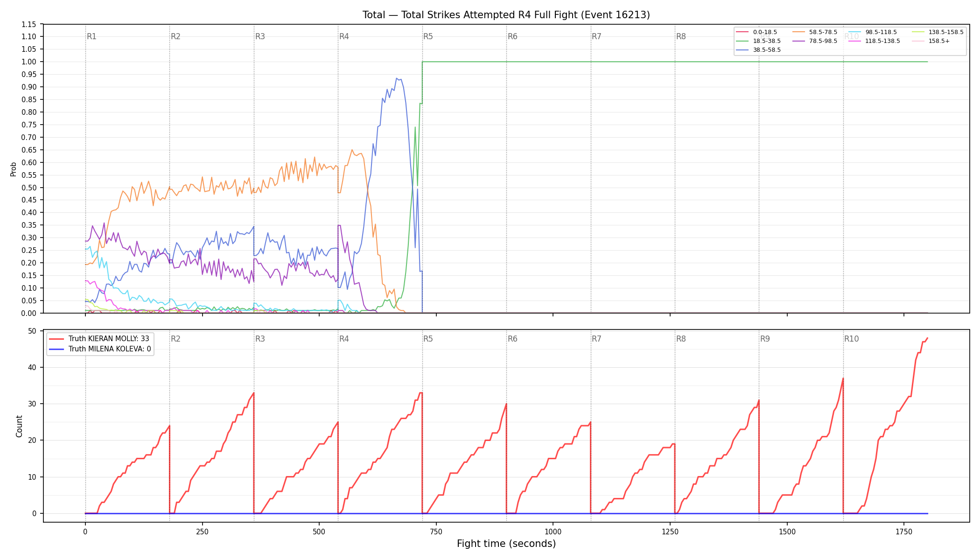This screenshot has width=980, height=560.
Task: Click the 0.00 tick on the Prob axis
Action: click(x=28, y=313)
